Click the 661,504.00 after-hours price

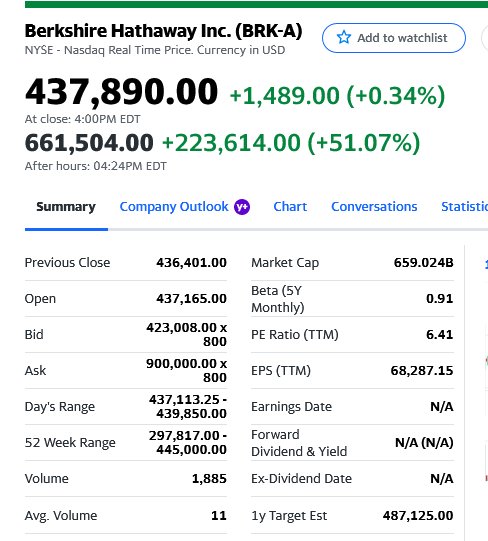[x=89, y=142]
